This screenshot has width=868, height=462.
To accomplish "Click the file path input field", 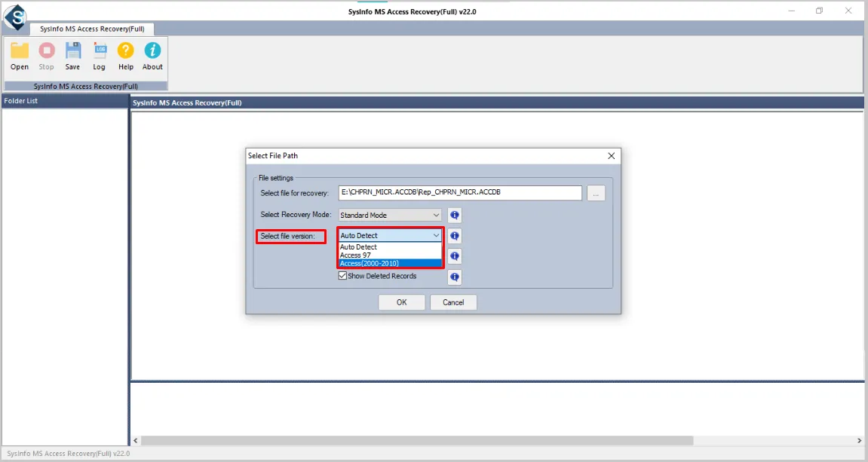I will [x=460, y=192].
